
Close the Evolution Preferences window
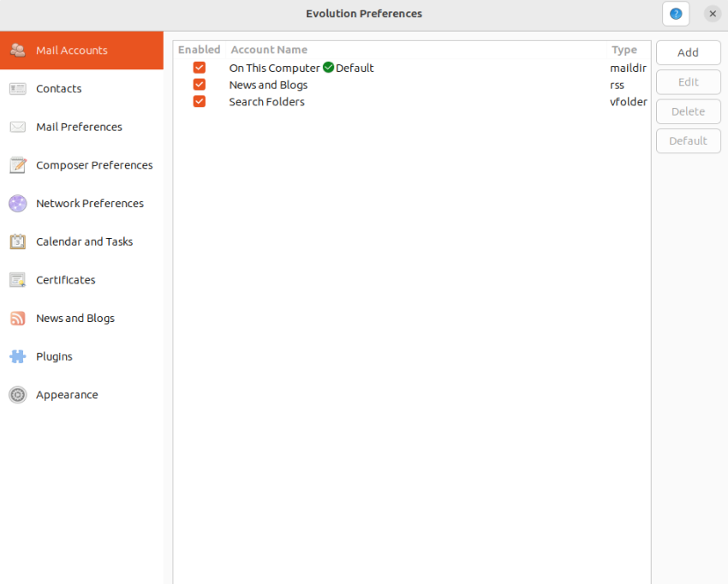click(713, 14)
